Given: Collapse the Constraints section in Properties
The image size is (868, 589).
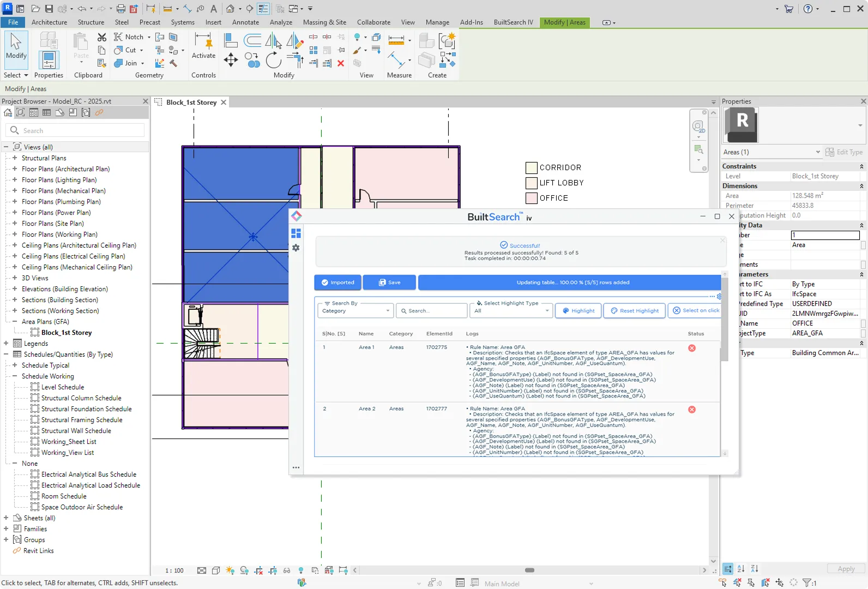Looking at the screenshot, I should click(861, 166).
